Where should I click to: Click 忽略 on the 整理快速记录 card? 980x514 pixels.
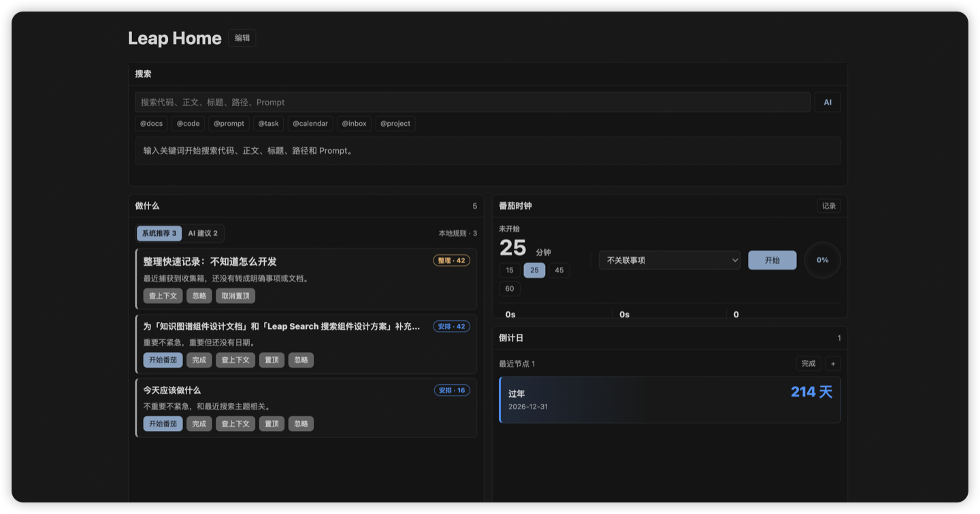click(199, 296)
